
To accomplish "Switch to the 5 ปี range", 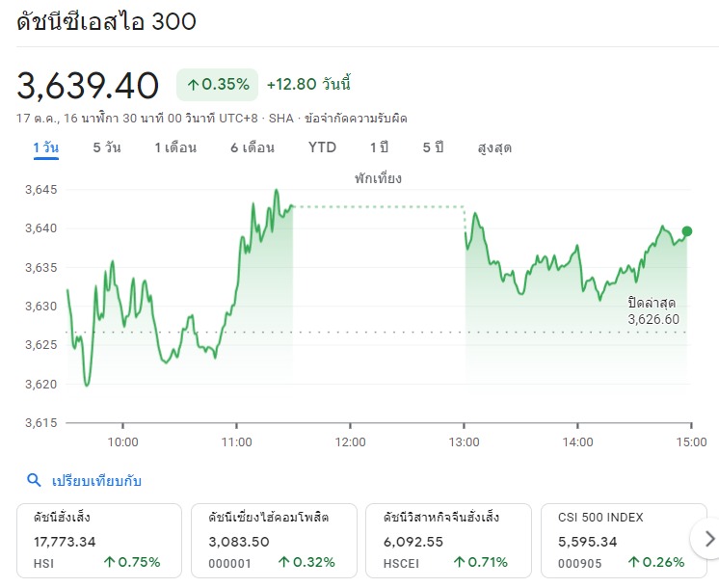I will coord(434,147).
